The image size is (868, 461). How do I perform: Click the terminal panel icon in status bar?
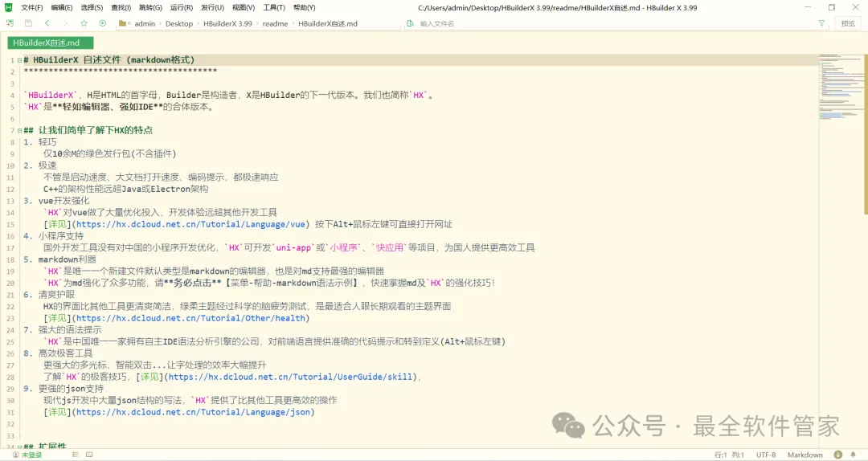pos(89,455)
